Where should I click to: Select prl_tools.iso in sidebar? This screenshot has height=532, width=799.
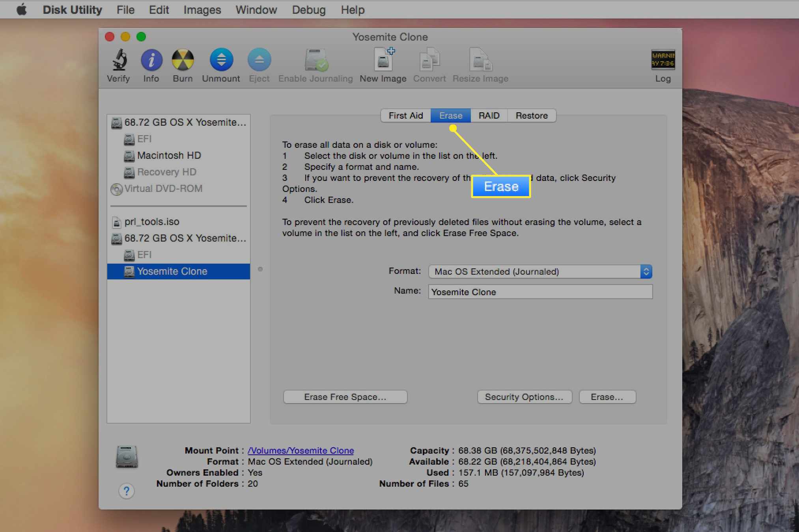[x=179, y=222]
